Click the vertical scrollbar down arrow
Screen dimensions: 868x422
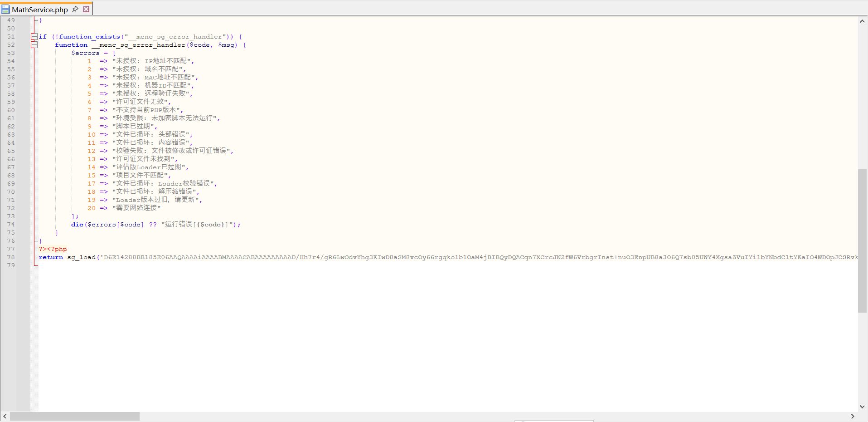coord(862,407)
